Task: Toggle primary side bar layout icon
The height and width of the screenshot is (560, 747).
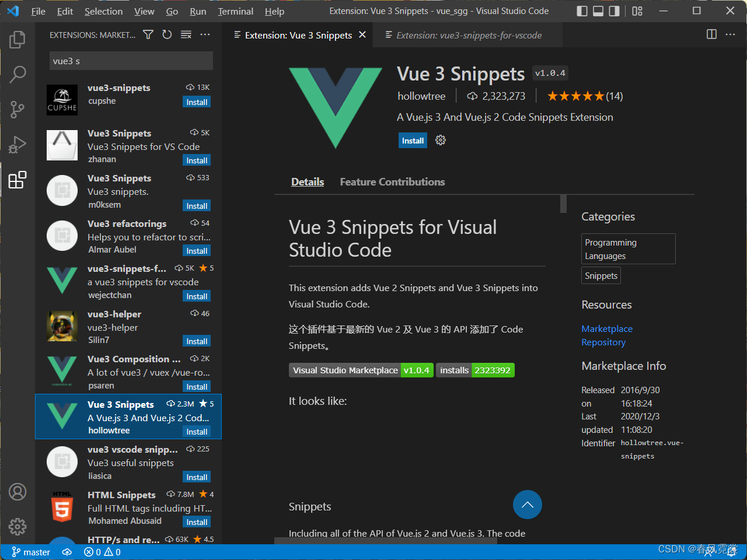Action: click(x=582, y=11)
